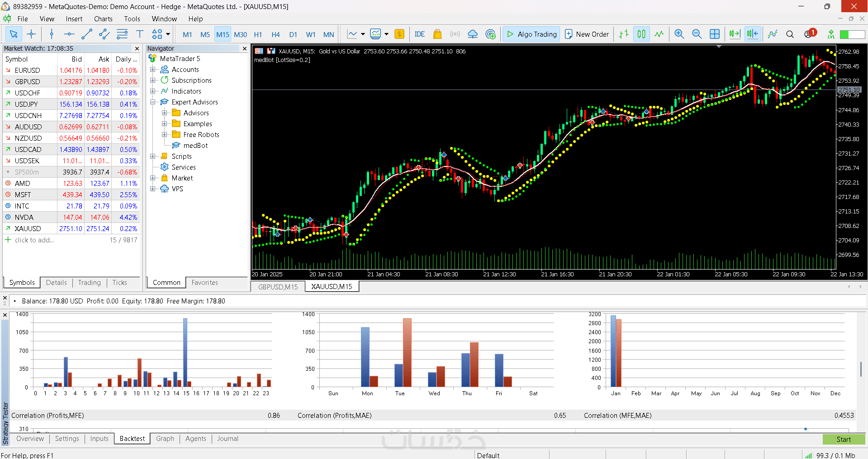Click the shapes objects icon
This screenshot has height=459, width=868.
tap(157, 34)
